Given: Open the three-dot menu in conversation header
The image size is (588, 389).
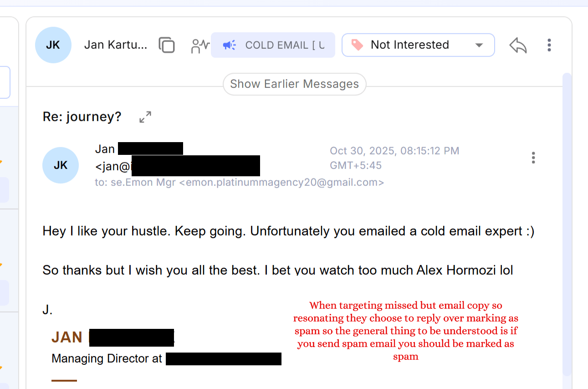Looking at the screenshot, I should 549,45.
